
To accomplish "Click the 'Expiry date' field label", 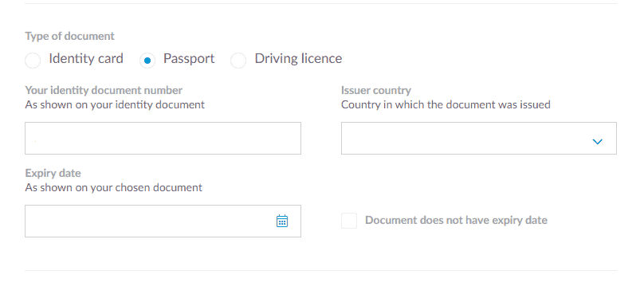I will (53, 173).
